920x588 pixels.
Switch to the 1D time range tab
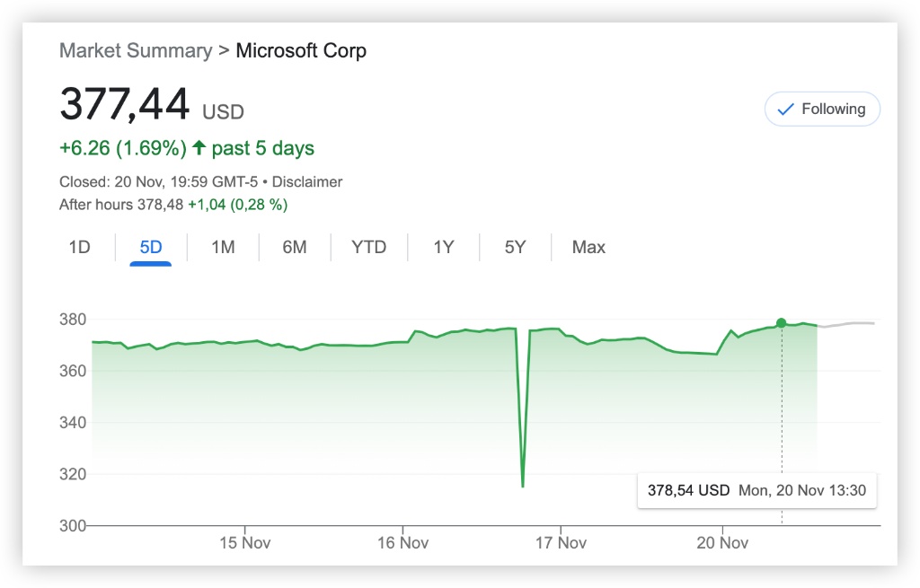pos(80,247)
